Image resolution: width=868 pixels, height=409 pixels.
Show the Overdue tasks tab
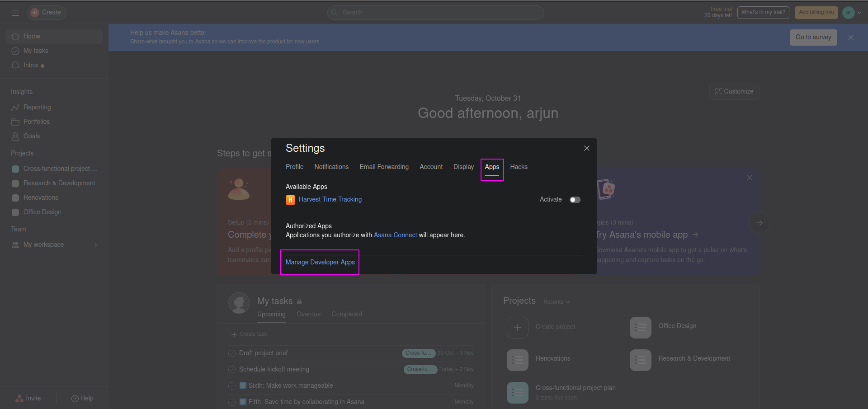[x=309, y=314]
